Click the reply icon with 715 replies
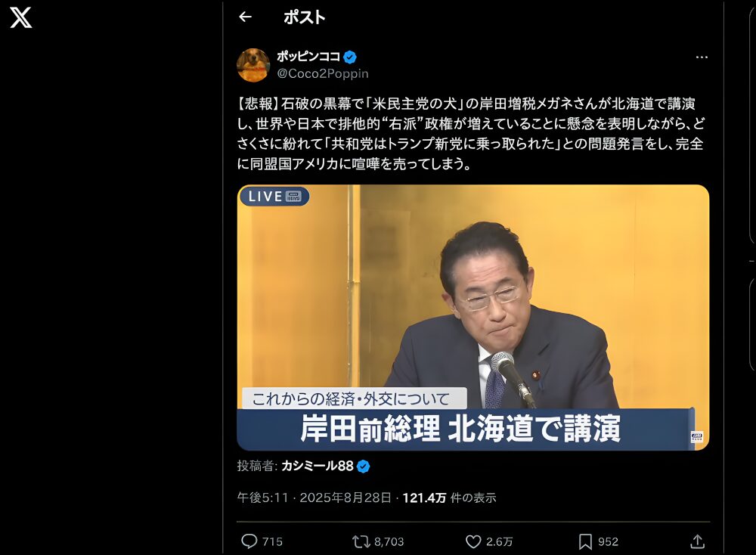This screenshot has height=555, width=756. pos(249,541)
